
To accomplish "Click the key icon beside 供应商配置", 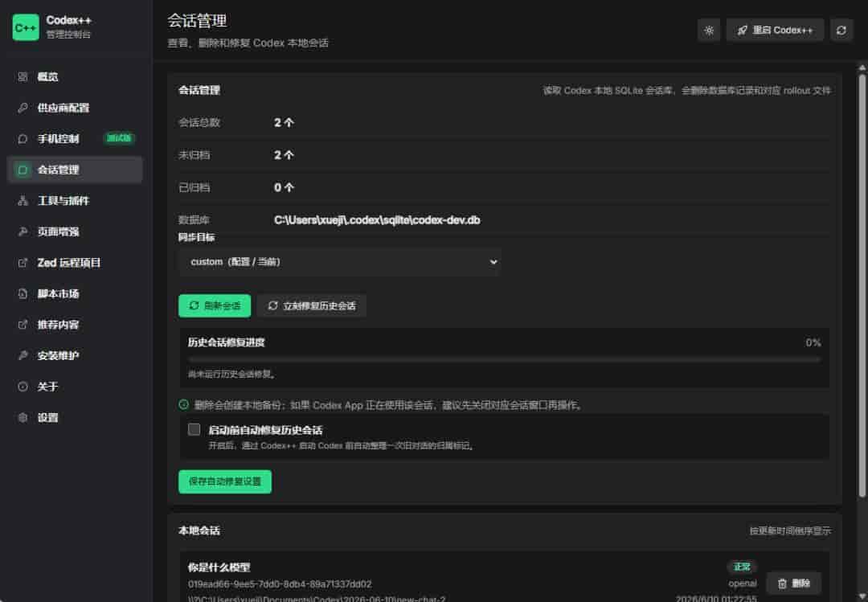I will click(23, 108).
